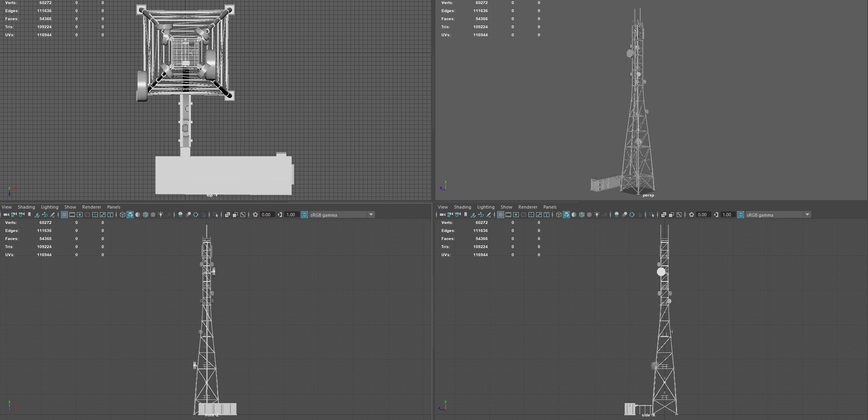
Task: Click Gamma icon in front panel toolbar
Action: [x=280, y=215]
